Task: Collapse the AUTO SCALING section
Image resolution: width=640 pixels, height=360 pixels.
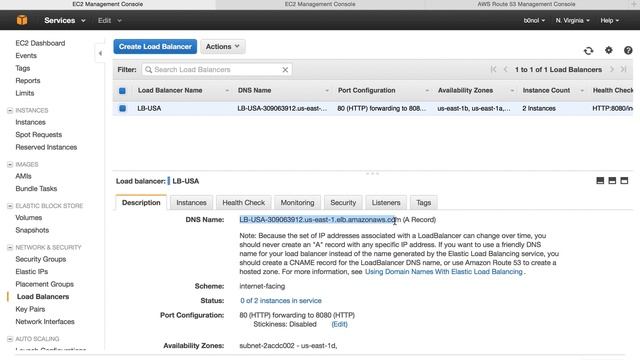Action: [10, 339]
